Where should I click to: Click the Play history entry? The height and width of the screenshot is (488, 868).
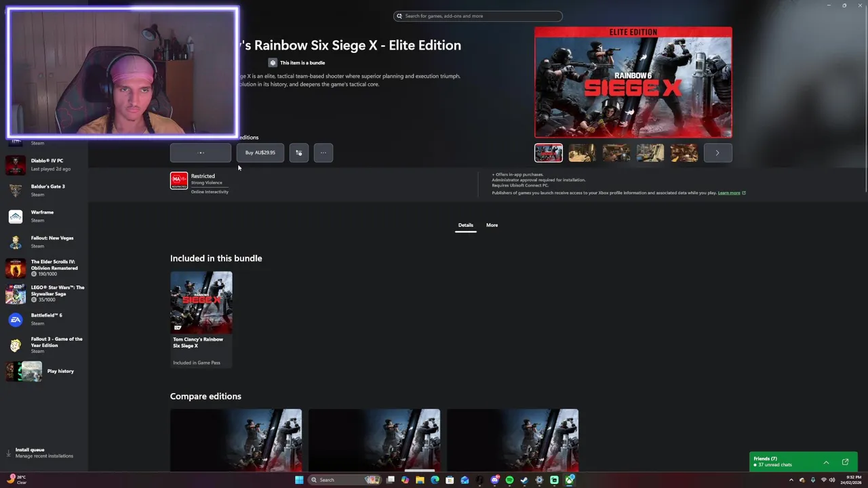pos(44,371)
